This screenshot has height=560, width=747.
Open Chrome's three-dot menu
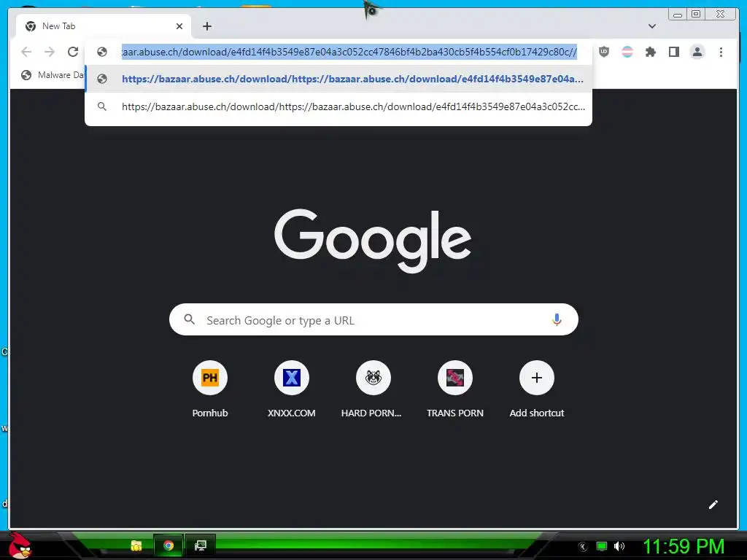click(721, 52)
